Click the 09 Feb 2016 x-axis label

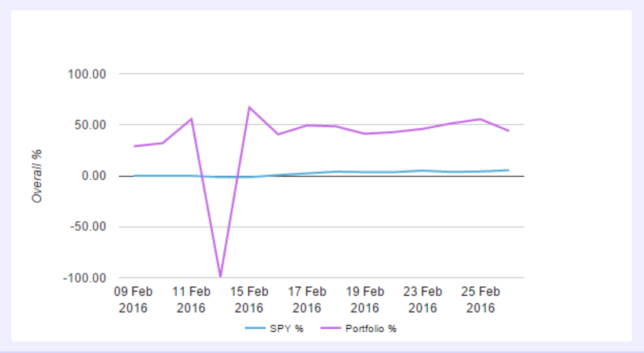click(133, 300)
